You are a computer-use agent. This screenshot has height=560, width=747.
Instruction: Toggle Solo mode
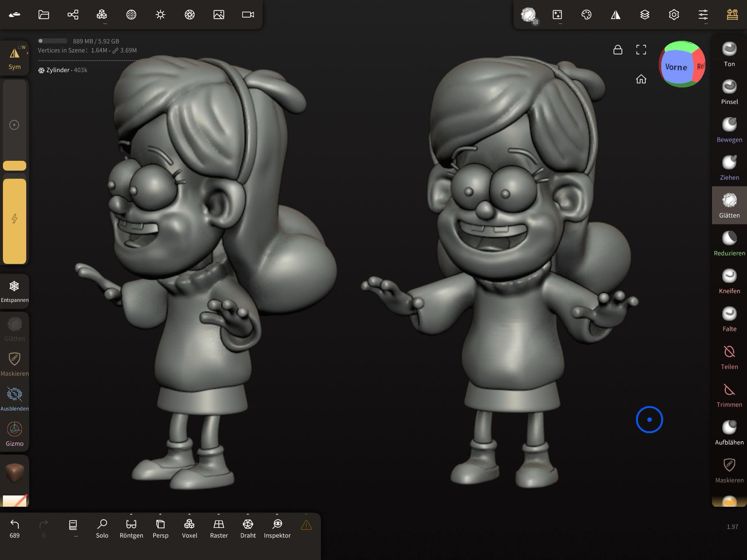pos(102,528)
